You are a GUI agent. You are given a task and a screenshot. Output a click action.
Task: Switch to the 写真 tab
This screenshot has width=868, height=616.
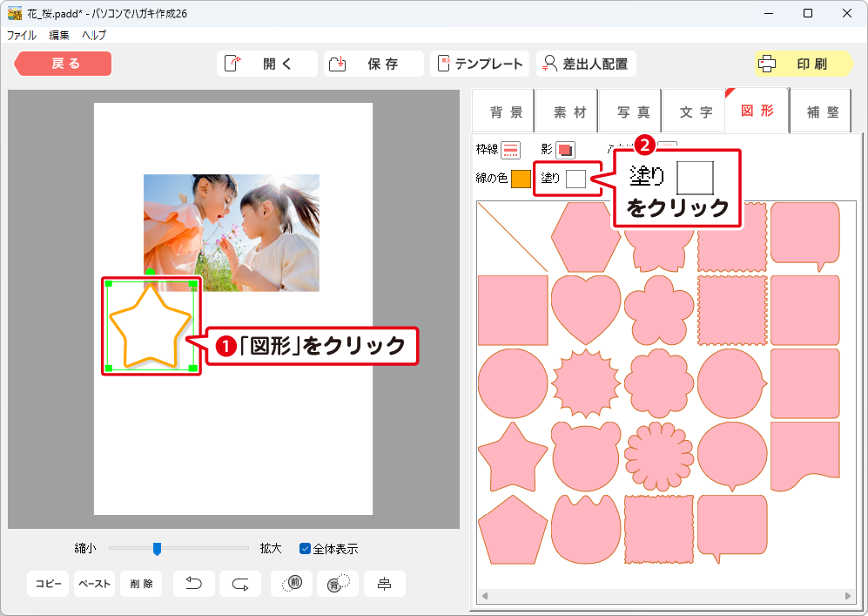632,112
